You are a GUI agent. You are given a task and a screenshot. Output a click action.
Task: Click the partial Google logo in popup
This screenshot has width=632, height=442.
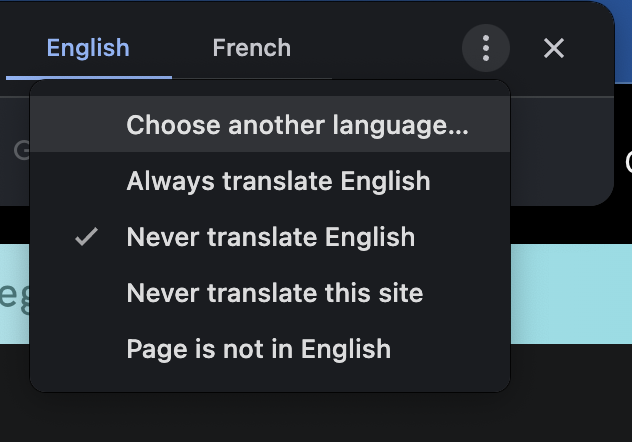[20, 150]
